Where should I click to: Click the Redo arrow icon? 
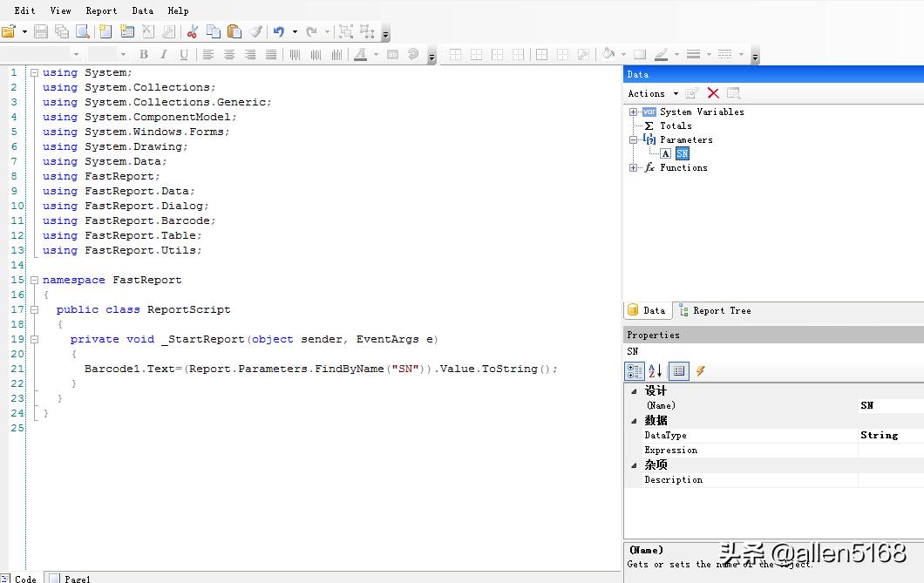click(x=312, y=31)
